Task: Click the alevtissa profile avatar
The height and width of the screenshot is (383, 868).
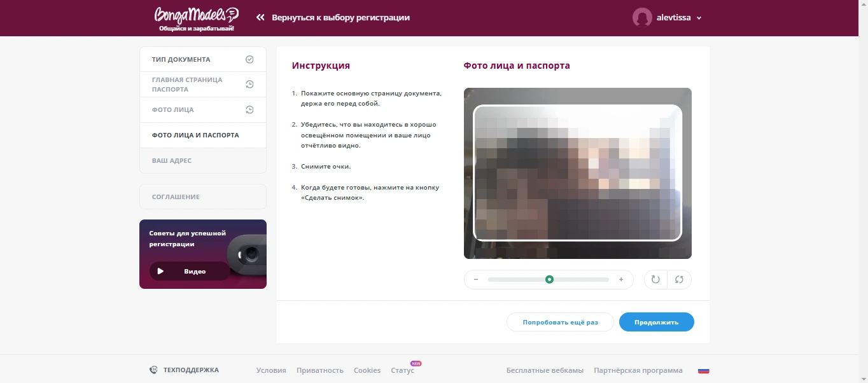Action: [642, 18]
